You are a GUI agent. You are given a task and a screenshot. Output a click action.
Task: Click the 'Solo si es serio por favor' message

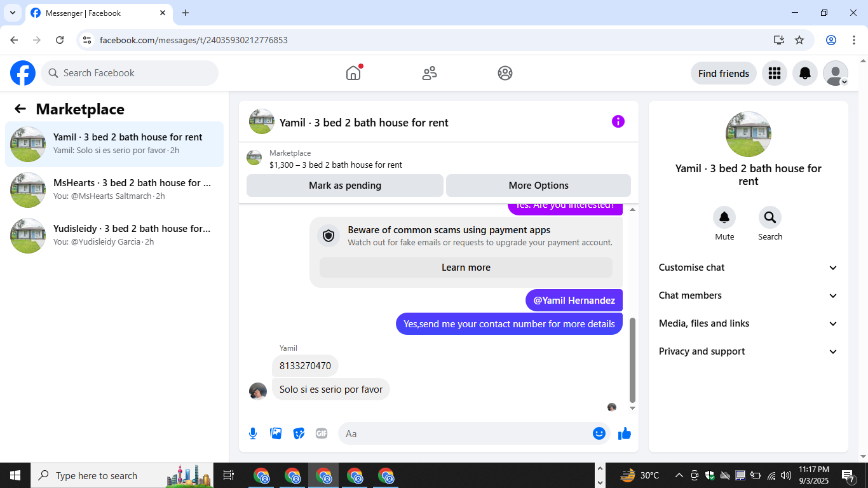[x=331, y=390]
